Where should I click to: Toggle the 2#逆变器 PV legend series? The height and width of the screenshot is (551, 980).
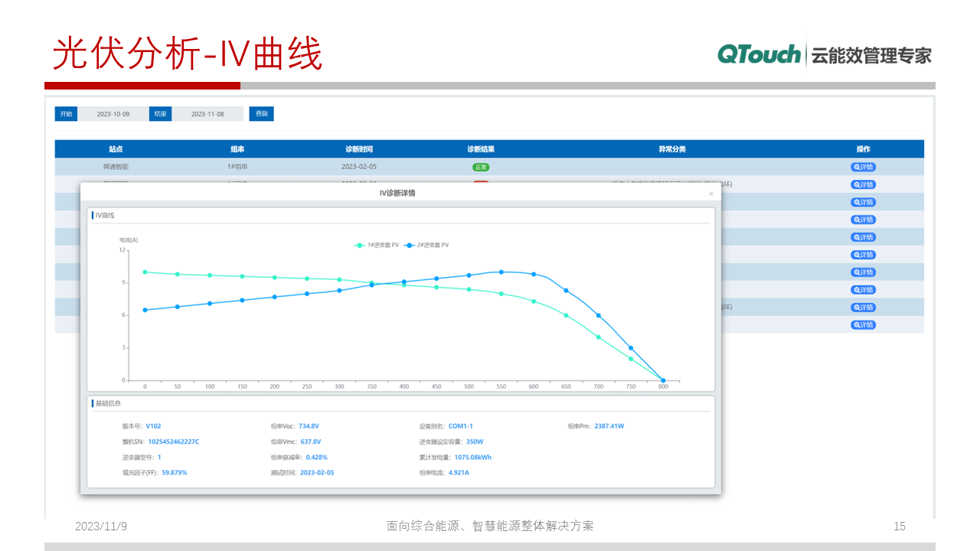426,245
